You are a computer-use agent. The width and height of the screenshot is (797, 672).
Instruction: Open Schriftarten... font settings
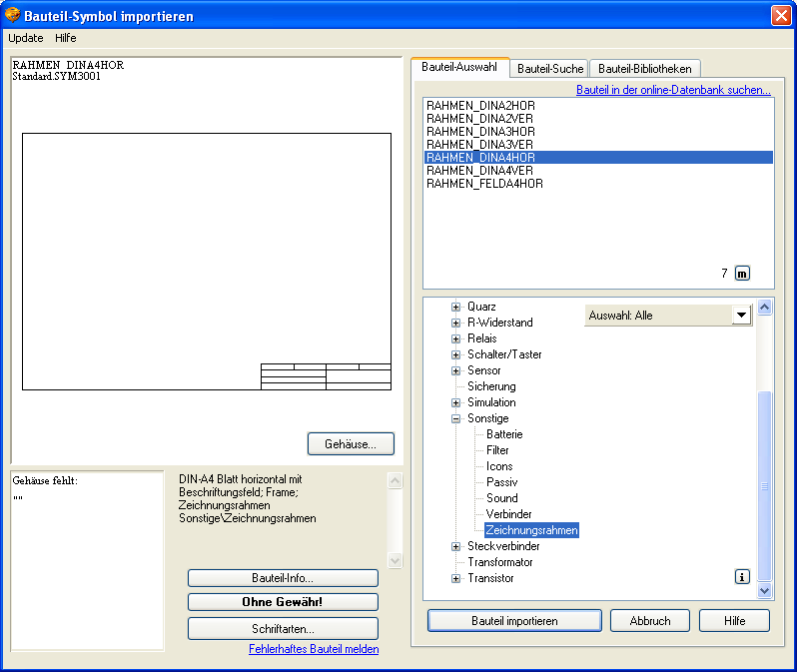tap(283, 629)
